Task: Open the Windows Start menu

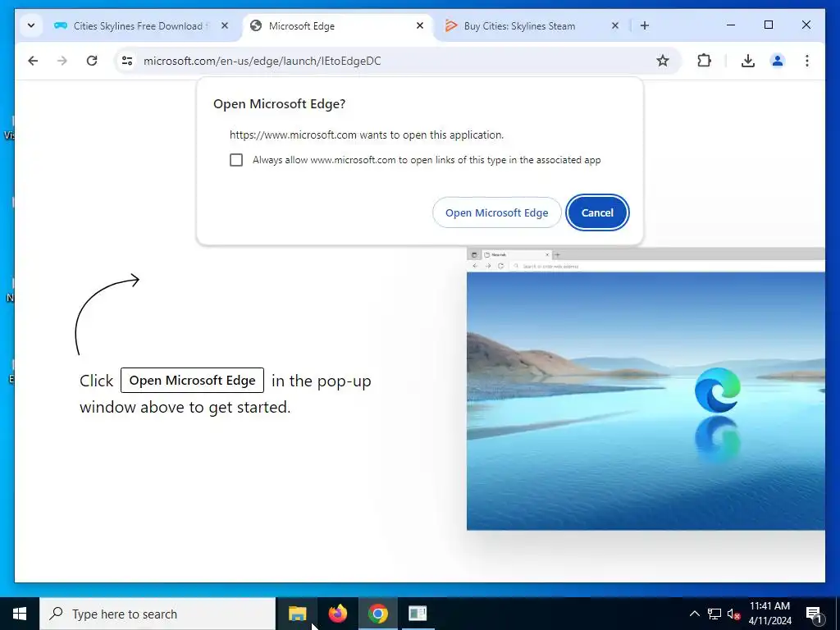Action: [20, 614]
